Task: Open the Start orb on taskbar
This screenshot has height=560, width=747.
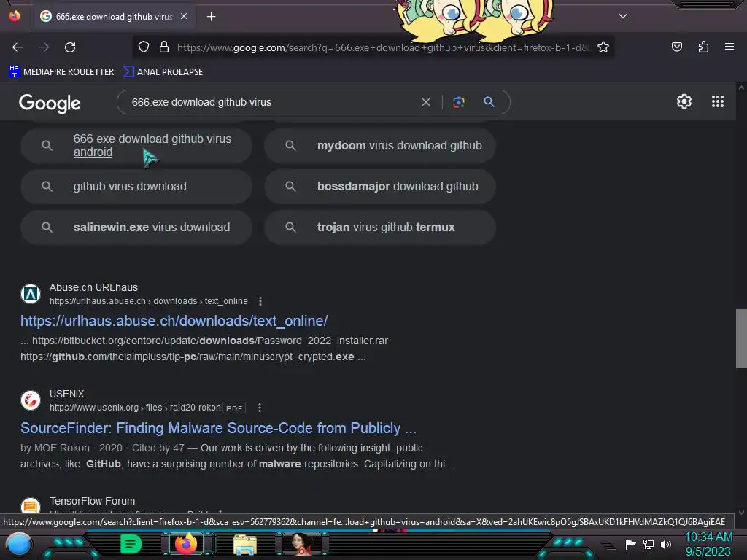Action: 19,544
